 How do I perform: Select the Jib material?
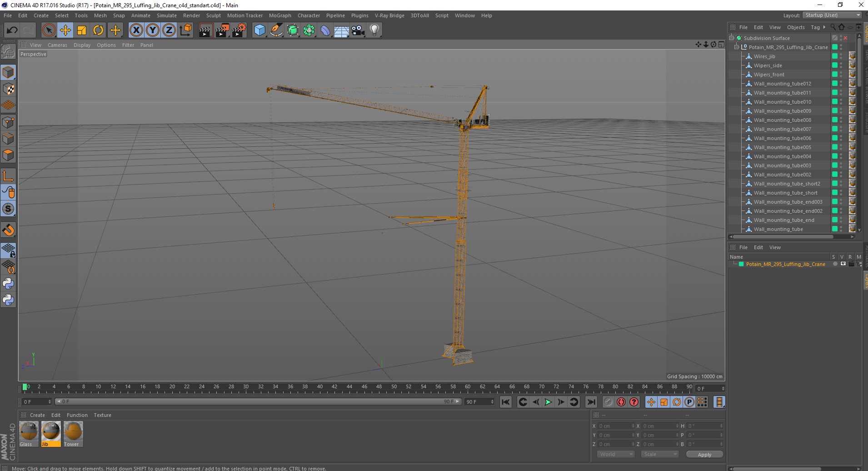pos(51,434)
